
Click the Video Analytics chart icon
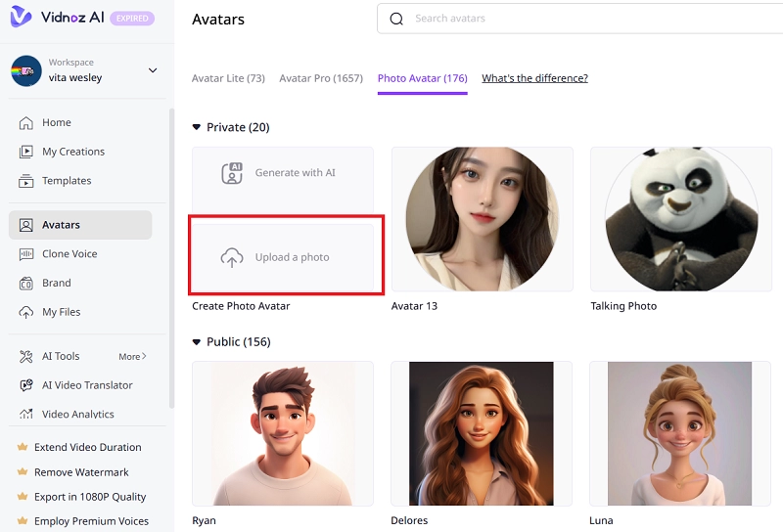(26, 414)
